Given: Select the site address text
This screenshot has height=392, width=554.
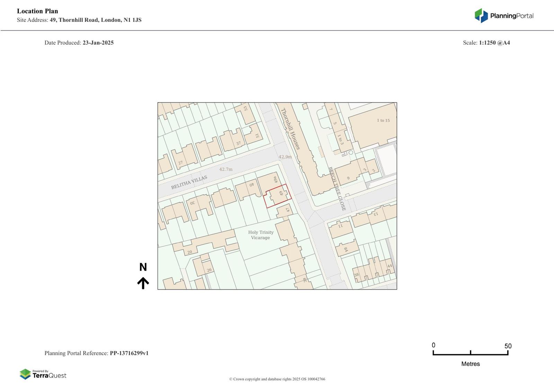Looking at the screenshot, I should click(79, 20).
